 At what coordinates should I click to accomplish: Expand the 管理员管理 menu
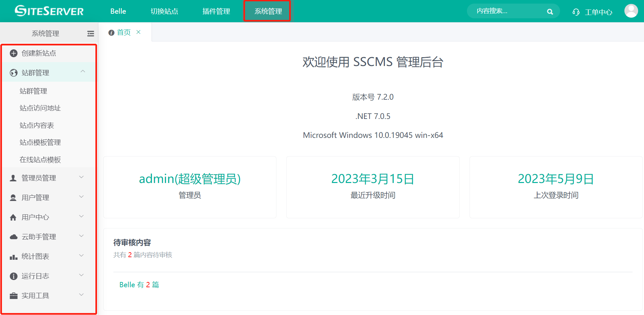(x=81, y=177)
